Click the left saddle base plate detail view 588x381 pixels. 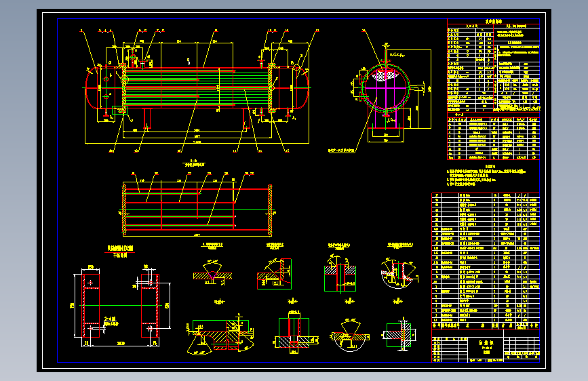tap(91, 305)
